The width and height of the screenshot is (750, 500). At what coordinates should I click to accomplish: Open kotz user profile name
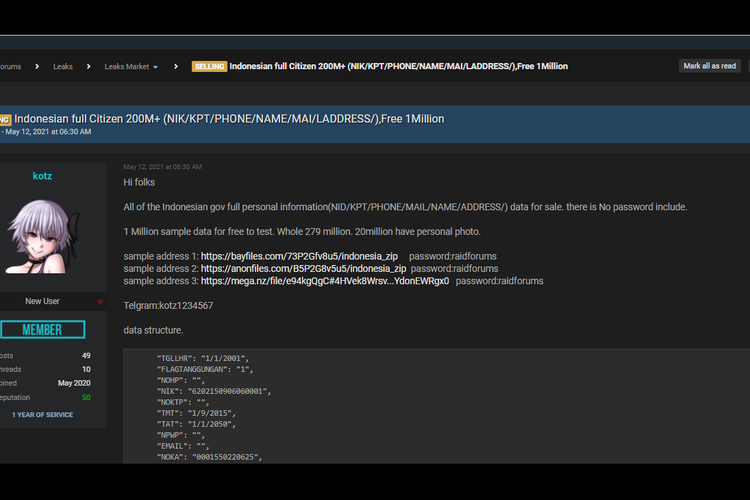tap(42, 176)
